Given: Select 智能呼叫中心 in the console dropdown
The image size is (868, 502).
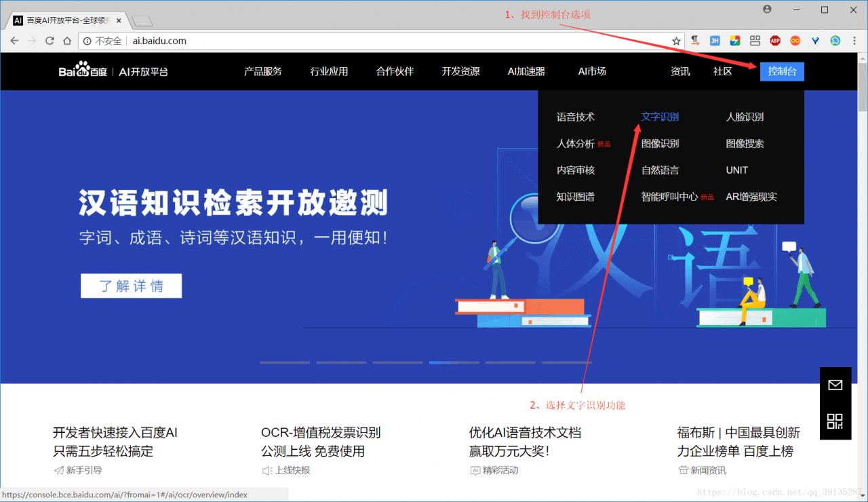Looking at the screenshot, I should (x=670, y=197).
